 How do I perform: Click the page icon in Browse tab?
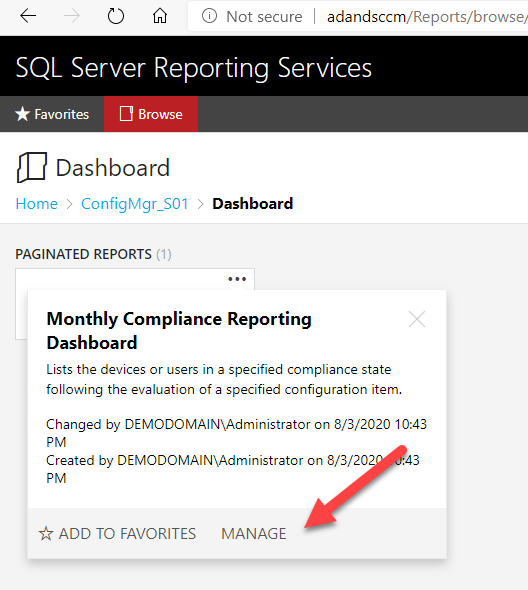coord(126,114)
